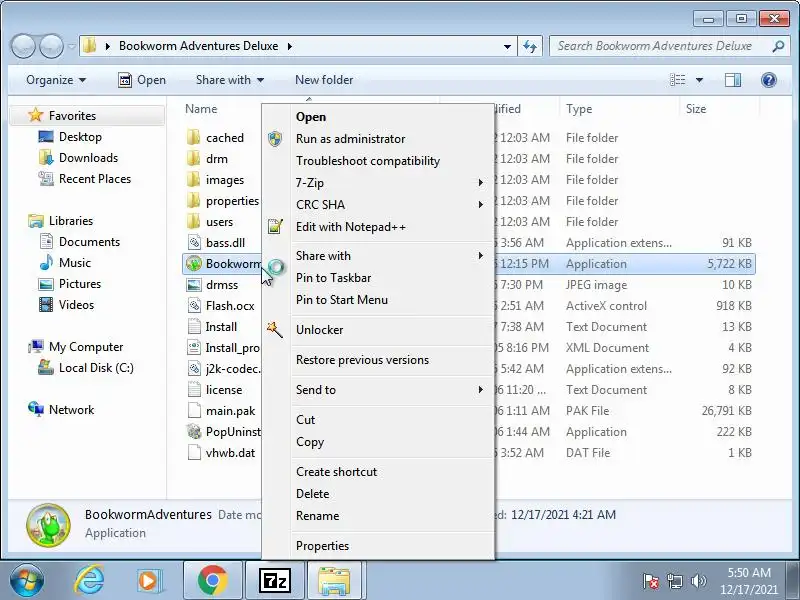Open the Organize dropdown menu

[x=56, y=80]
